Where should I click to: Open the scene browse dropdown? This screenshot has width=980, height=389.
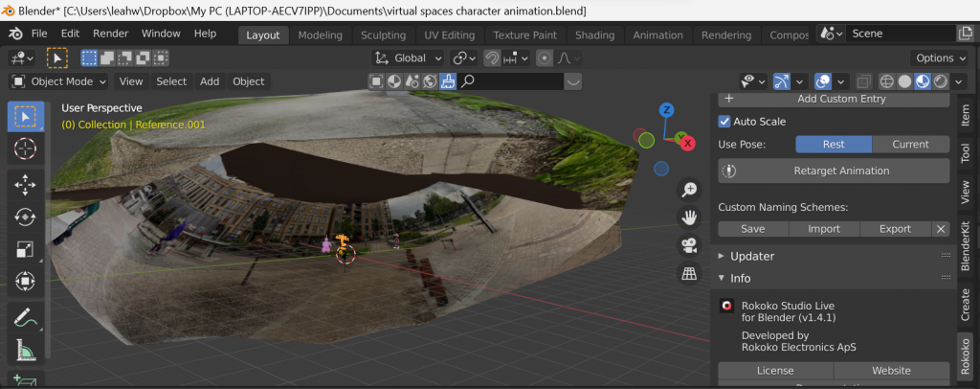pos(831,34)
